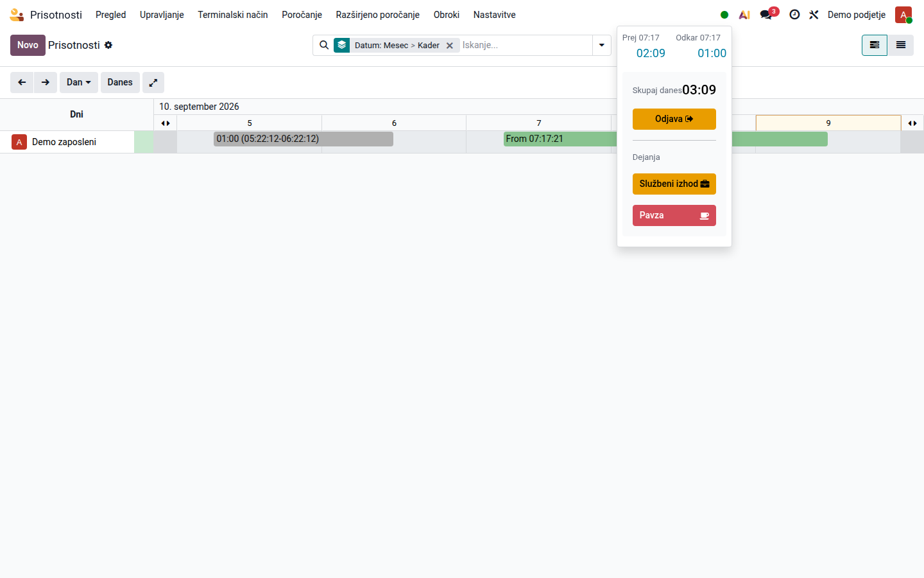Open the Upravljanje menu
This screenshot has height=578, width=924.
162,15
